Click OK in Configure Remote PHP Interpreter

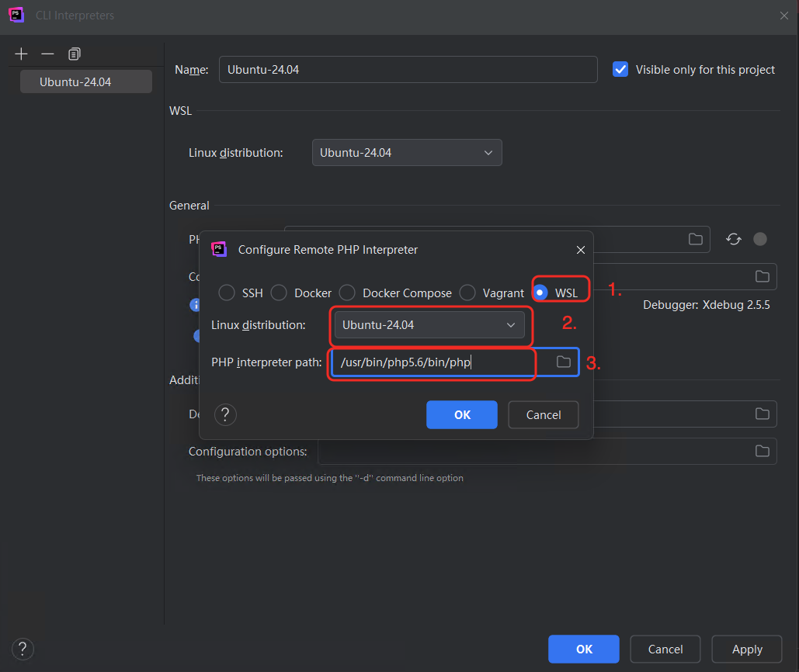click(x=462, y=414)
